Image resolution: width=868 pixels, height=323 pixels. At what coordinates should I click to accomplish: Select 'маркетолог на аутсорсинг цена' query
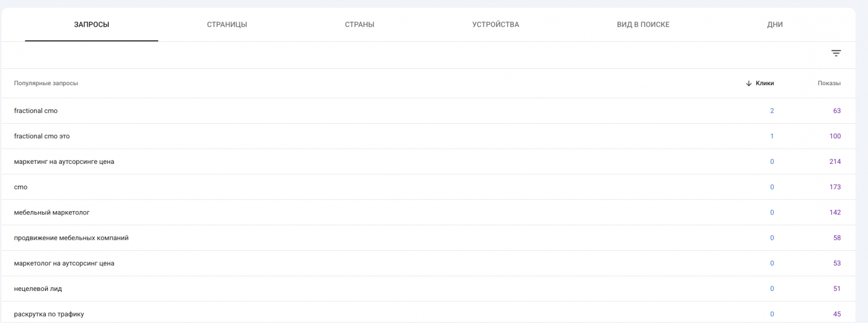428,264
